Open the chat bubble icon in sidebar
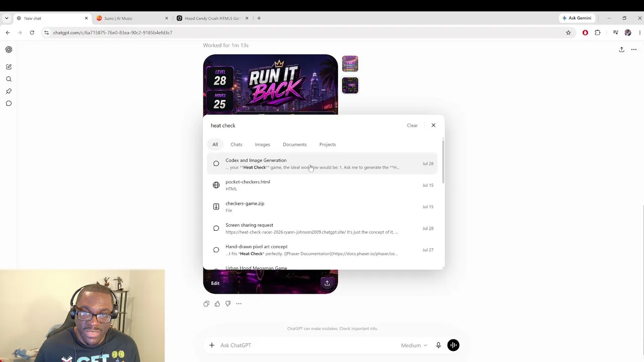This screenshot has height=362, width=644. 9,103
